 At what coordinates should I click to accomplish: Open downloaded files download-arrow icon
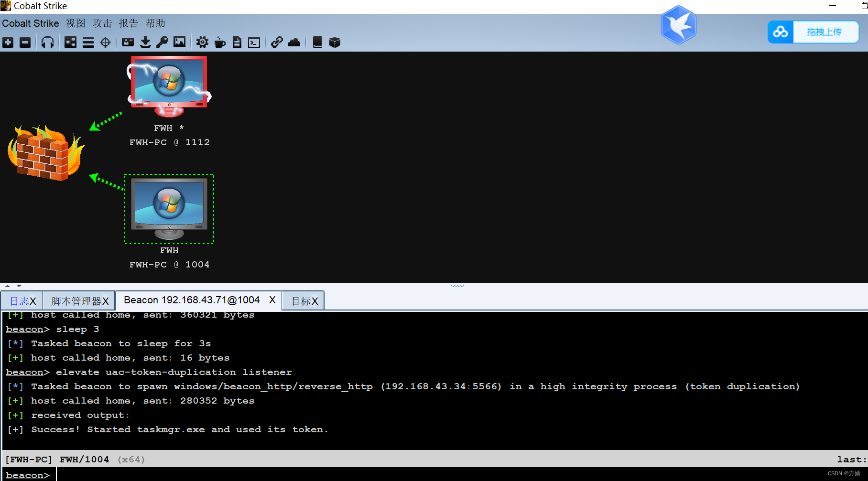click(145, 43)
